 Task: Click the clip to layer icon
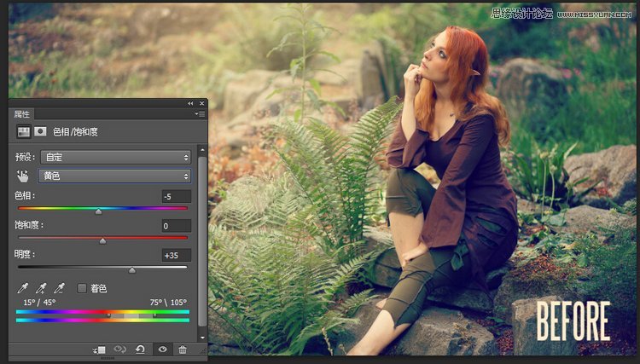coord(100,350)
